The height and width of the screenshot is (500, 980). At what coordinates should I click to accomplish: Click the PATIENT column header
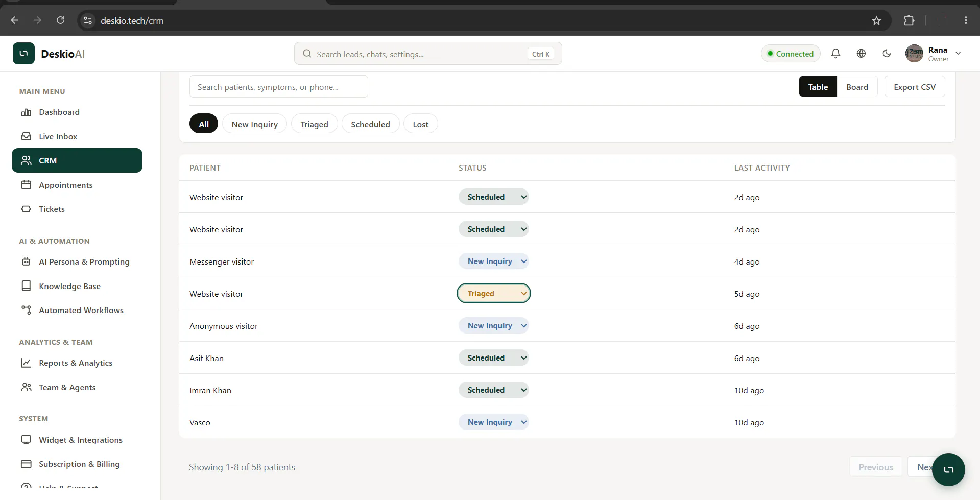pos(205,168)
